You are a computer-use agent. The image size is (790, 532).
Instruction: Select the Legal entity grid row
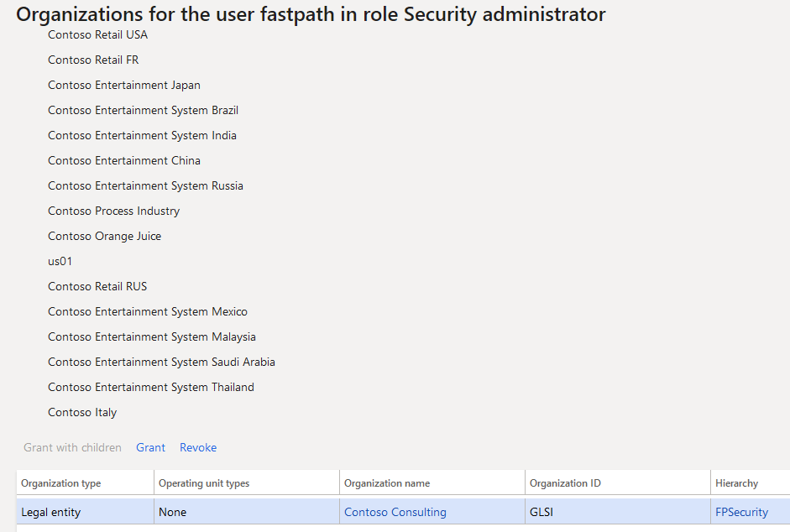(403, 512)
